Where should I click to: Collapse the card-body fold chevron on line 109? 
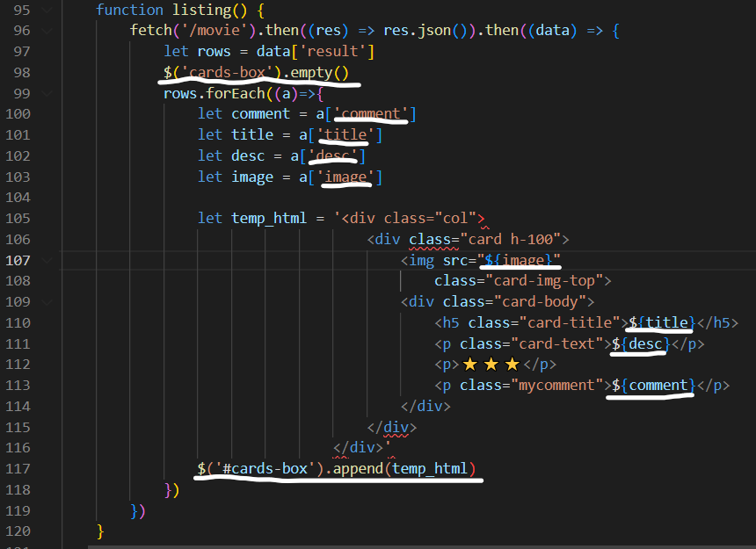47,302
